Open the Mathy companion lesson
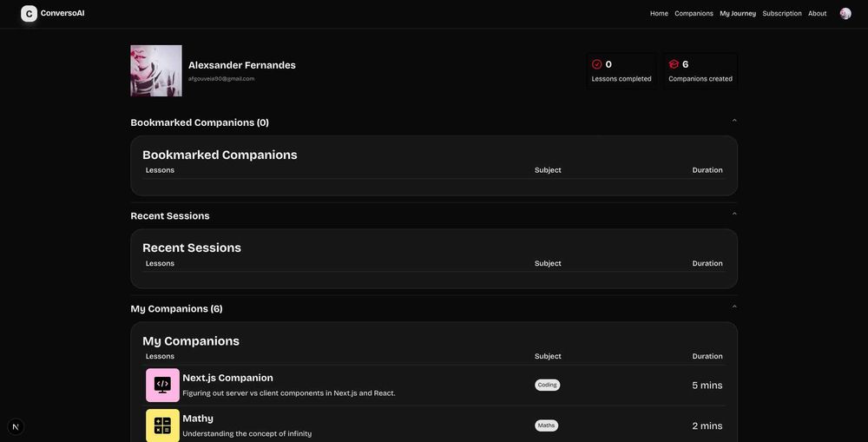Screen dimensions: 868x442 198,419
